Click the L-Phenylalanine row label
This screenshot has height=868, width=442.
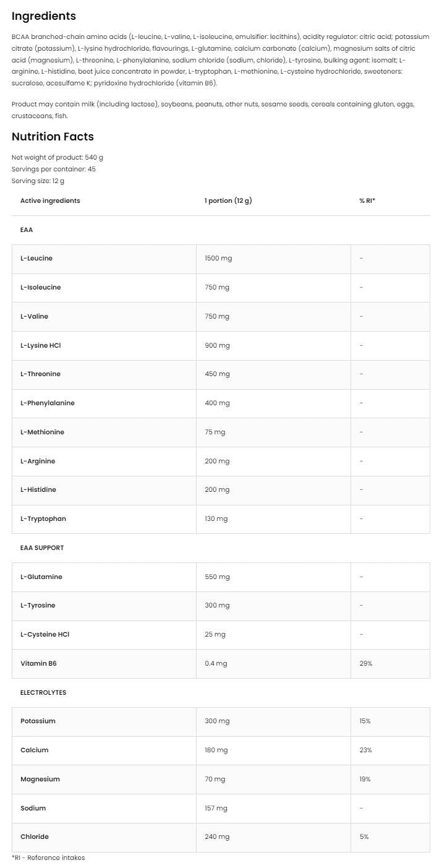48,403
